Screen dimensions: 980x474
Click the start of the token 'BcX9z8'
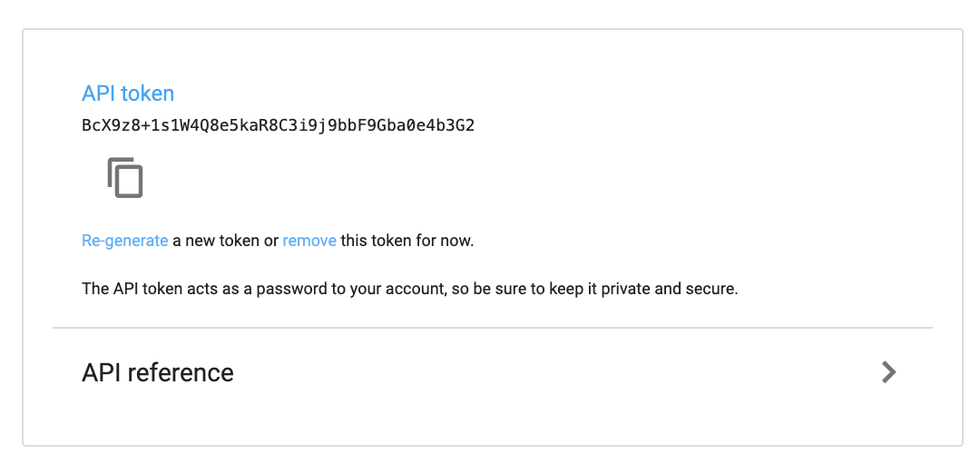[x=105, y=124]
